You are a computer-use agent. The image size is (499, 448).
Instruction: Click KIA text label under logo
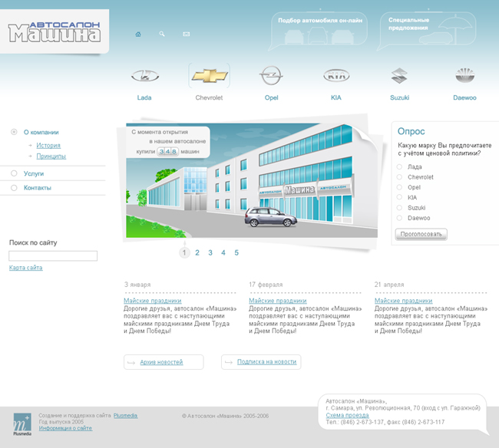(x=336, y=97)
